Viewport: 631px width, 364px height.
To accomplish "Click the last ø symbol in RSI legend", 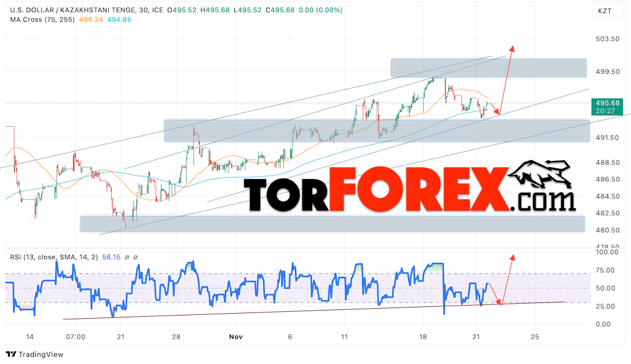I will pos(135,257).
